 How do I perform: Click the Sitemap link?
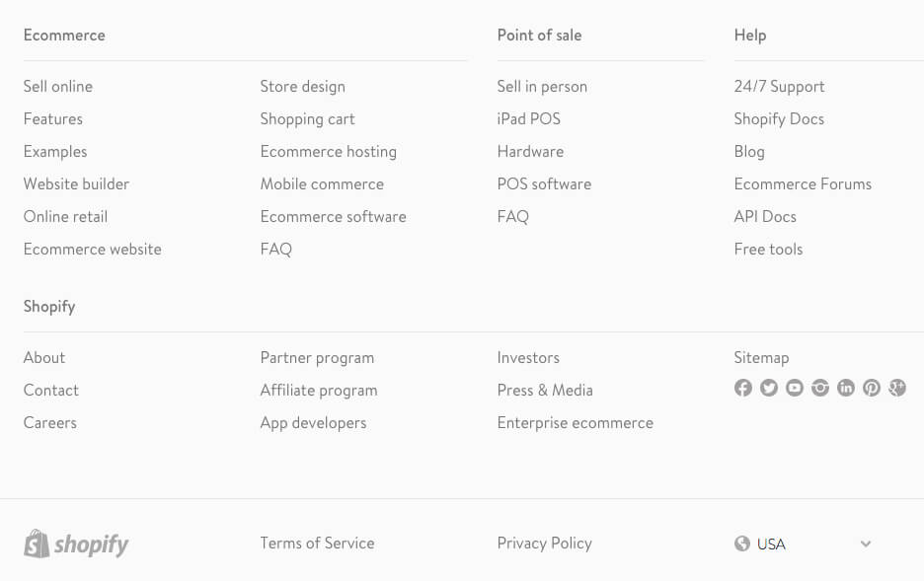click(761, 357)
